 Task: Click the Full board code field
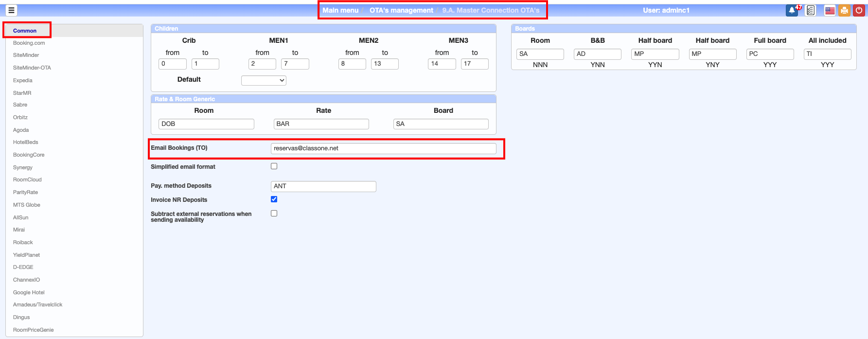(x=770, y=54)
